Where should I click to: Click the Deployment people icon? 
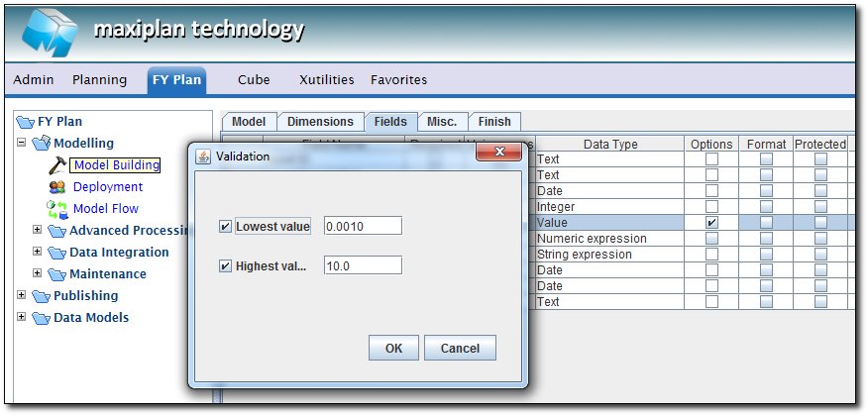[x=56, y=187]
